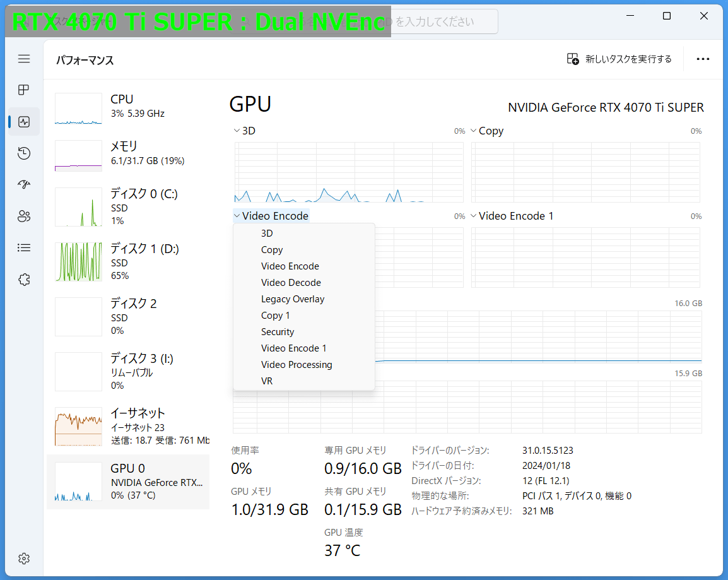
Task: Click PCI バス 1 physical location value
Action: click(577, 496)
